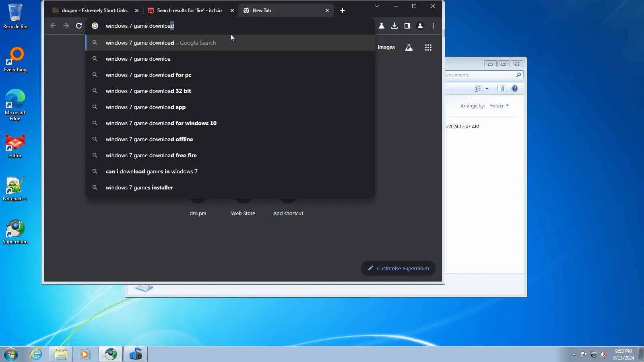Open Action Center flag in tray

584,354
